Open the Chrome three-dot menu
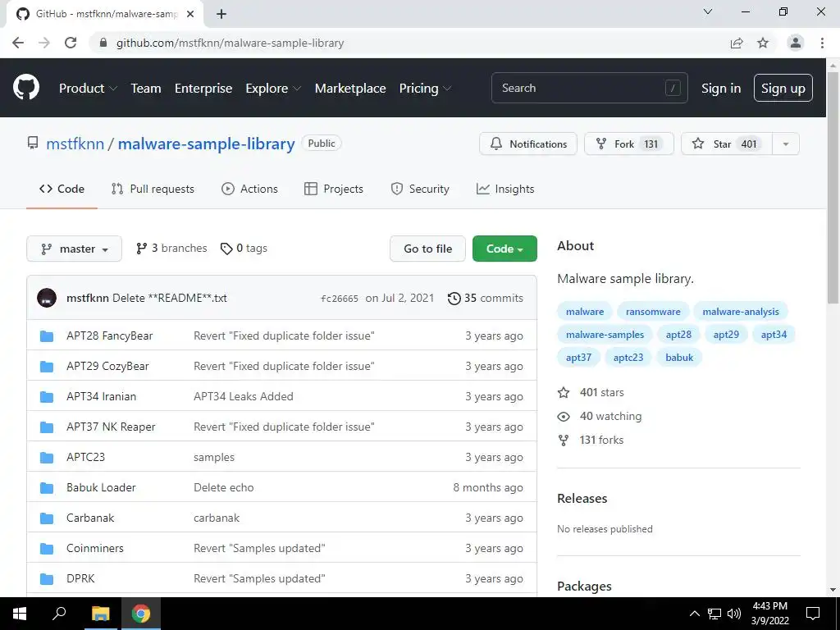 point(822,43)
